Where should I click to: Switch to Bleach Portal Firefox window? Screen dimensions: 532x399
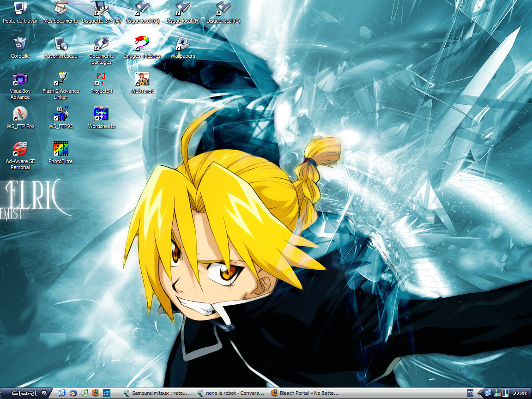coord(305,393)
